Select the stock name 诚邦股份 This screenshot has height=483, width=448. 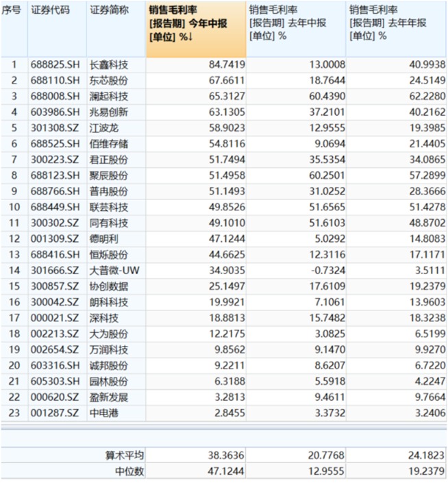[x=109, y=366]
